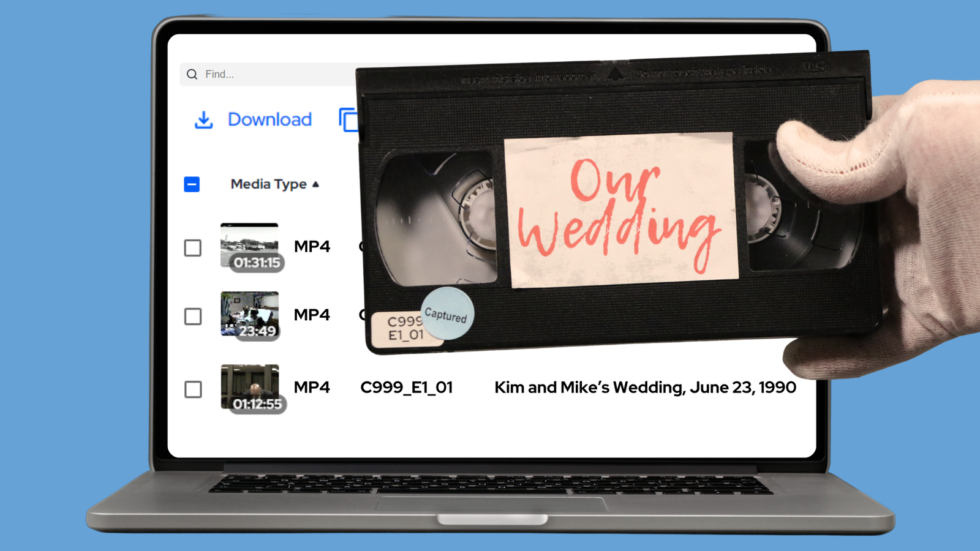980x551 pixels.
Task: Click the C999_E1_01 file ID in list
Action: (x=406, y=388)
